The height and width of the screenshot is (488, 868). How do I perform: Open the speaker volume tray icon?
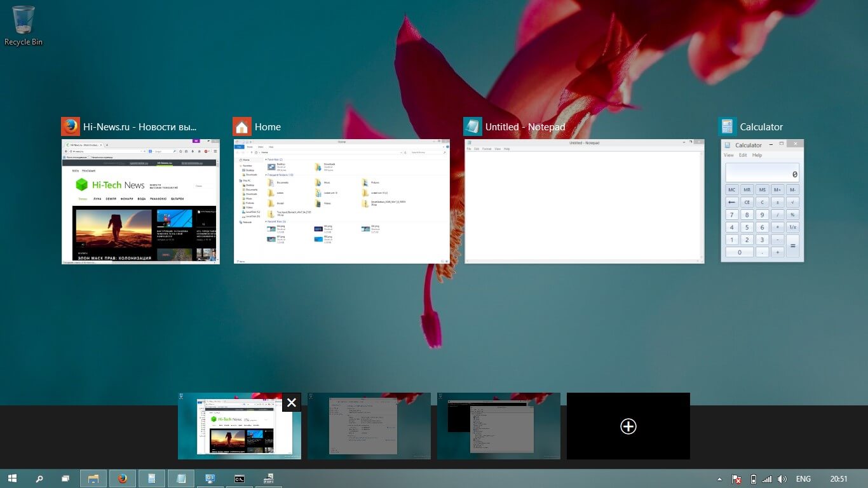(782, 479)
